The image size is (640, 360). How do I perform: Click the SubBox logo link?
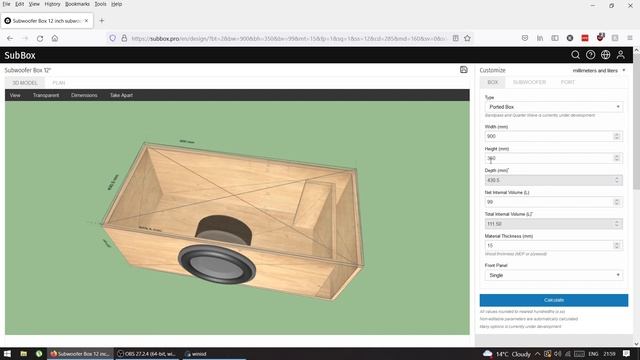coord(20,55)
